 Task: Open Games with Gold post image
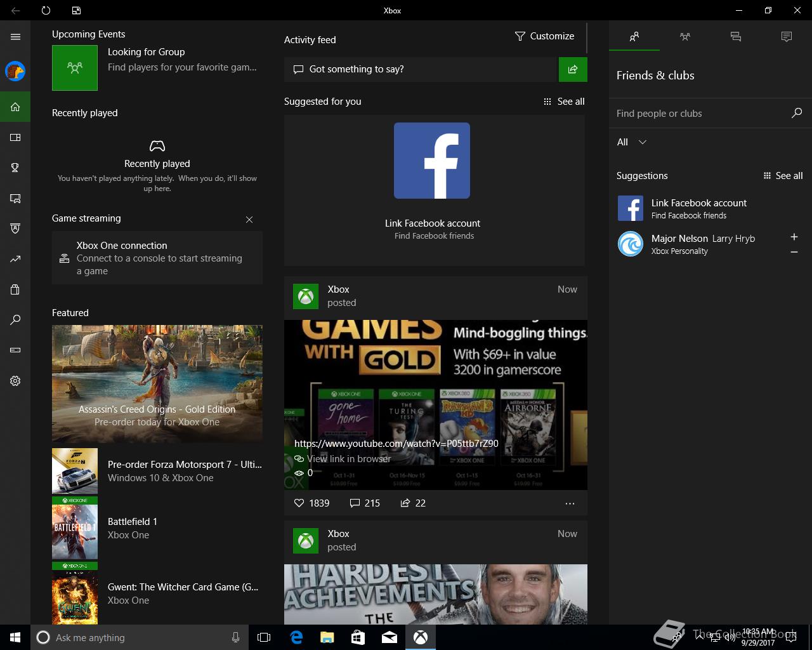(436, 405)
